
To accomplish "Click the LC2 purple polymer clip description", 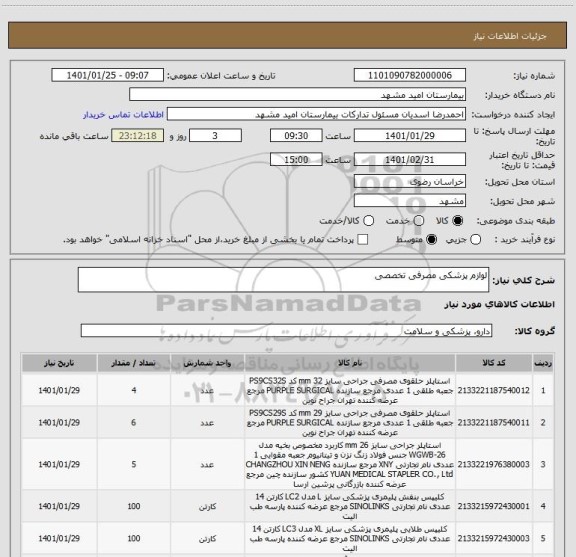I will [x=350, y=506].
